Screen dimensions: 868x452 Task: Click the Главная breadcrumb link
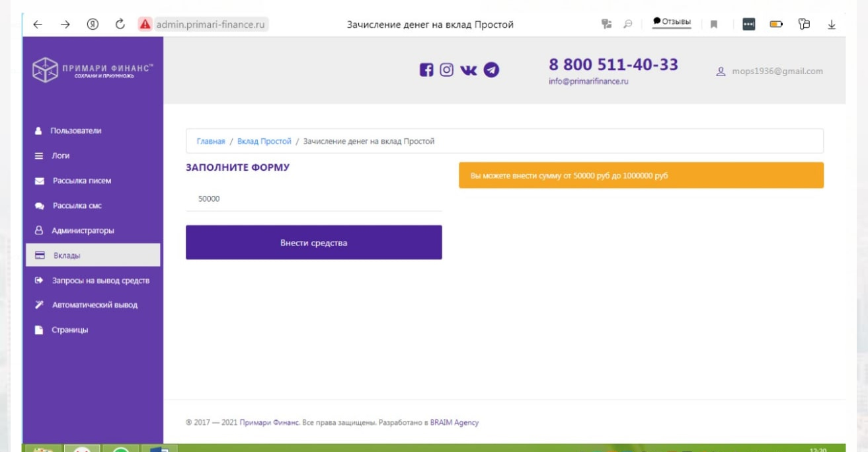pos(211,142)
